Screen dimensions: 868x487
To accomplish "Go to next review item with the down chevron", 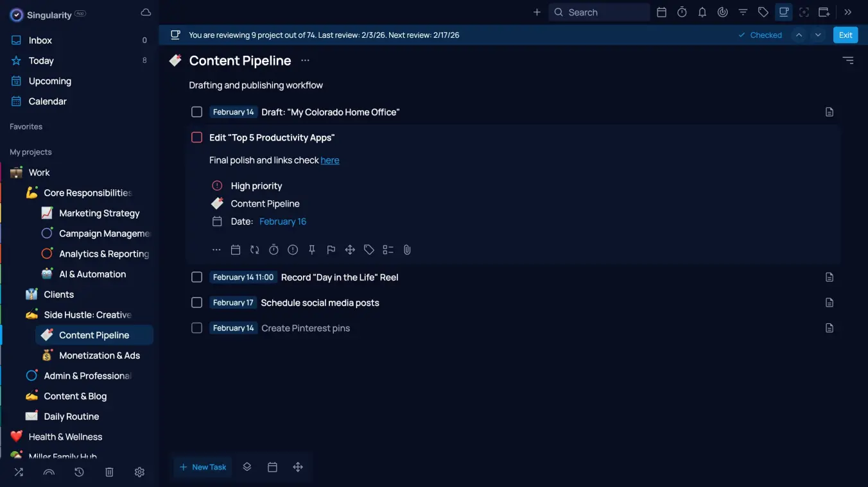I will tap(817, 35).
